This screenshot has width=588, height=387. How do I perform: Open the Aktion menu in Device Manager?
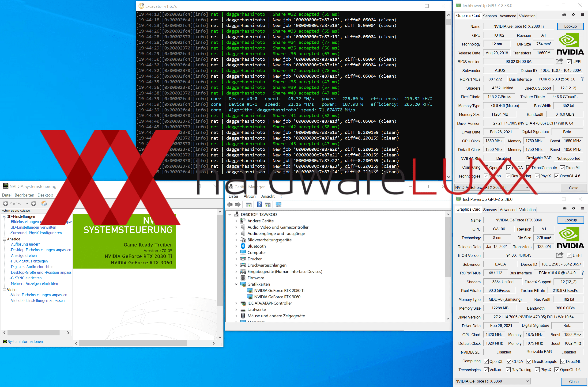tap(249, 196)
